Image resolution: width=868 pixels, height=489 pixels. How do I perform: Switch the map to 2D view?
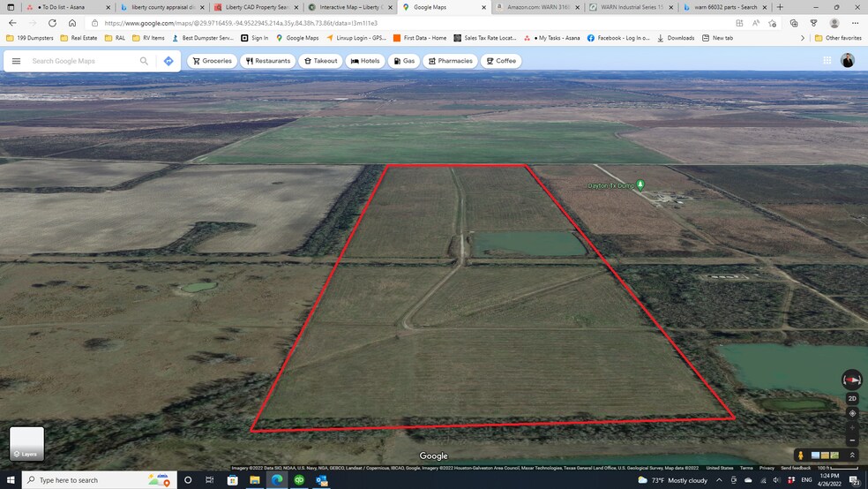tap(852, 399)
